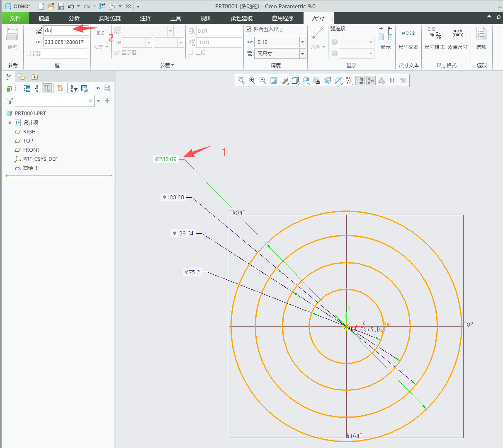Click the 双重尺寸 inch/mm icon
This screenshot has width=503, height=448.
457,39
